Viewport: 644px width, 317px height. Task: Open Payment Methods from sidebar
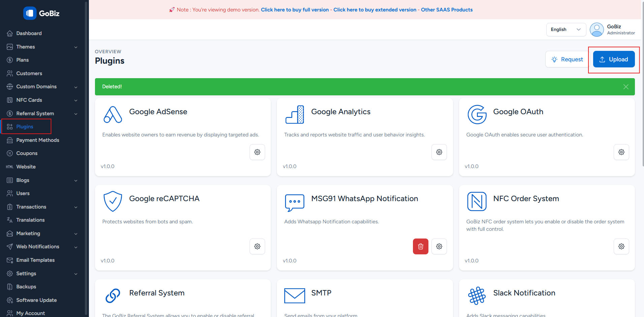tap(38, 140)
